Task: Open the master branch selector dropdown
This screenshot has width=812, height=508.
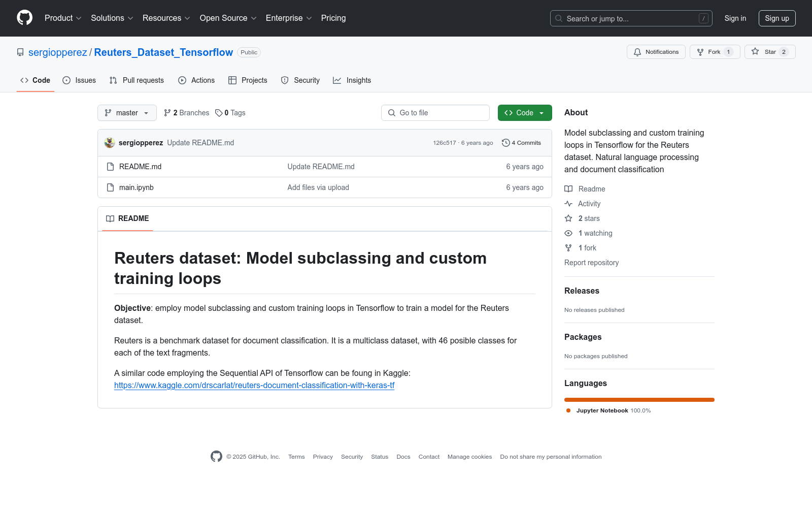Action: 127,113
